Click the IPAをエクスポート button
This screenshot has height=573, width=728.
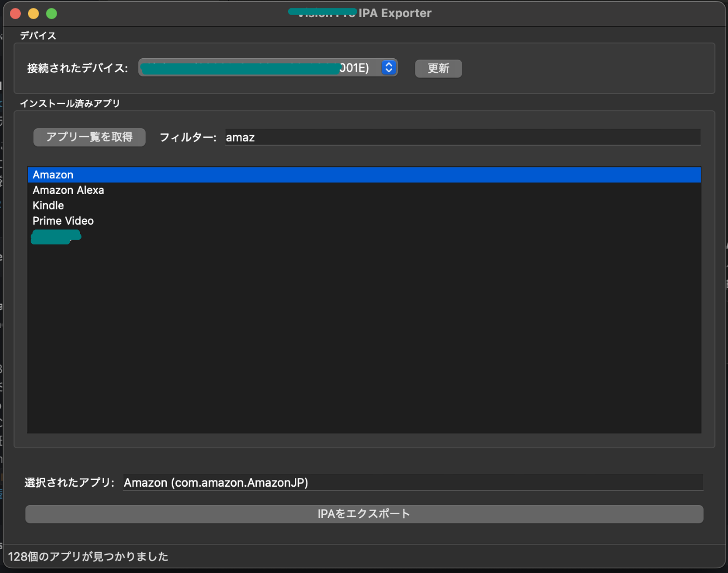(x=364, y=514)
